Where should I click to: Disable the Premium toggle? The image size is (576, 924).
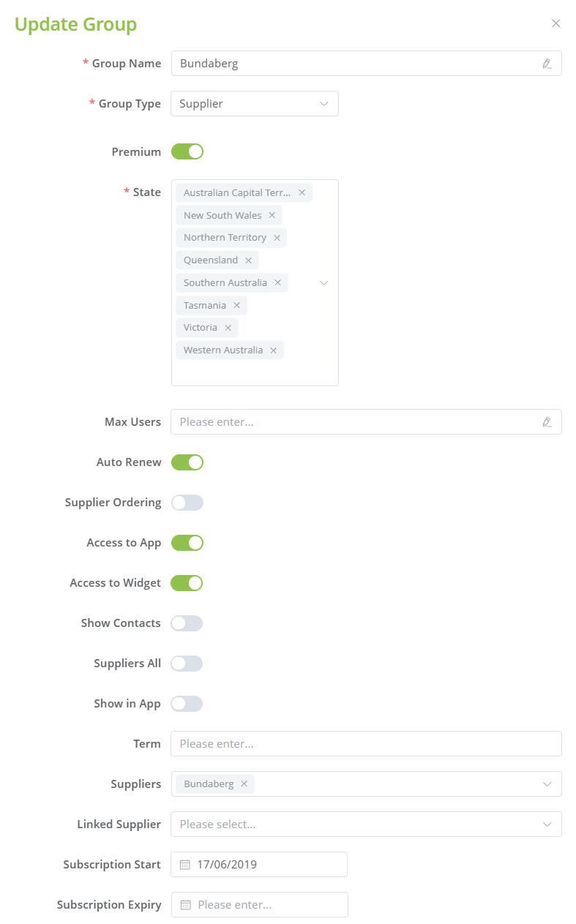(187, 152)
